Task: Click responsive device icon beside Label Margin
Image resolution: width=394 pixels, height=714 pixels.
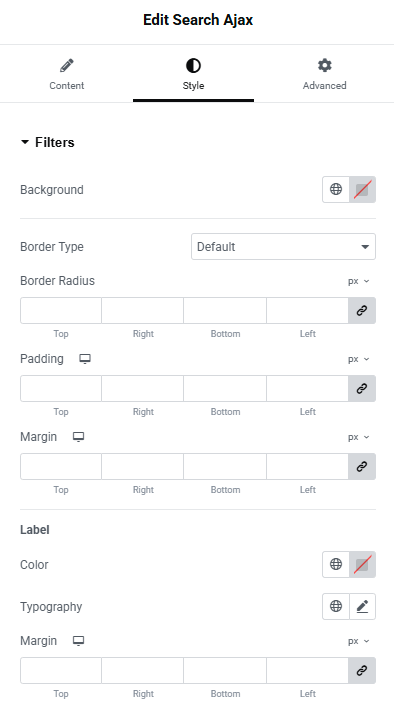Action: [x=78, y=641]
